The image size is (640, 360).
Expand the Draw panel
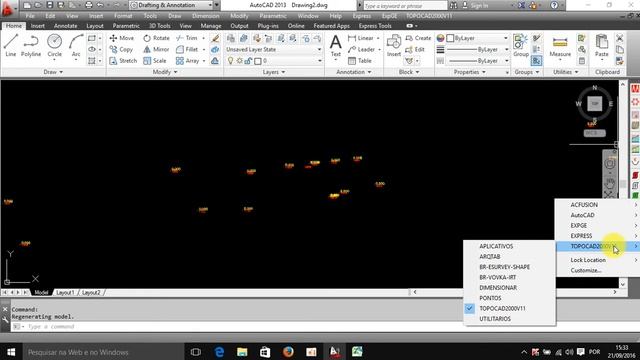point(53,72)
